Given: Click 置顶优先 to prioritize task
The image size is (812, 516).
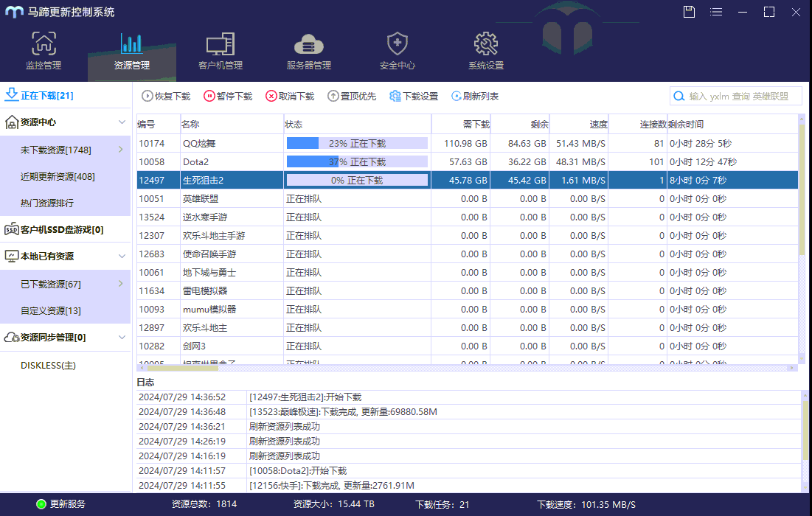Looking at the screenshot, I should coord(352,97).
